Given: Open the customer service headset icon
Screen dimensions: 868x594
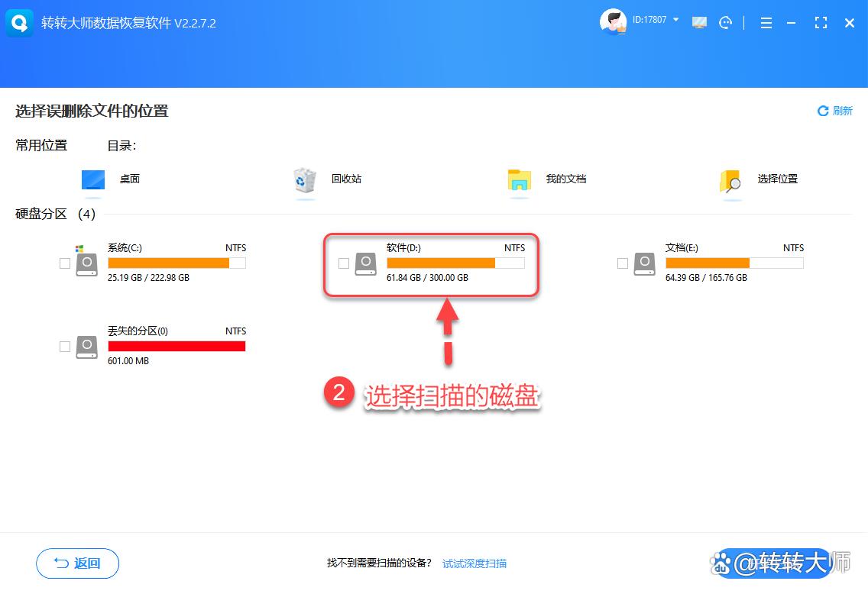Looking at the screenshot, I should click(725, 23).
